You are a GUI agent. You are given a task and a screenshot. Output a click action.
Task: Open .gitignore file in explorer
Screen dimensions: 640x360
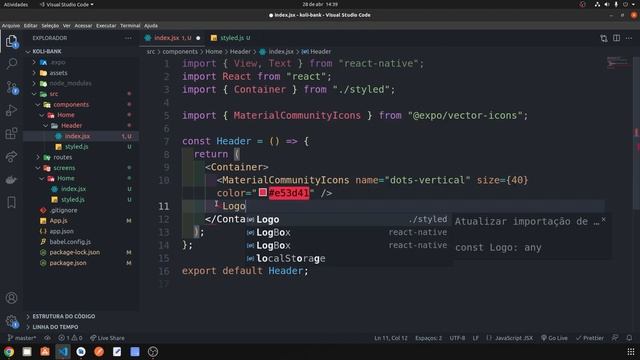[x=63, y=210]
